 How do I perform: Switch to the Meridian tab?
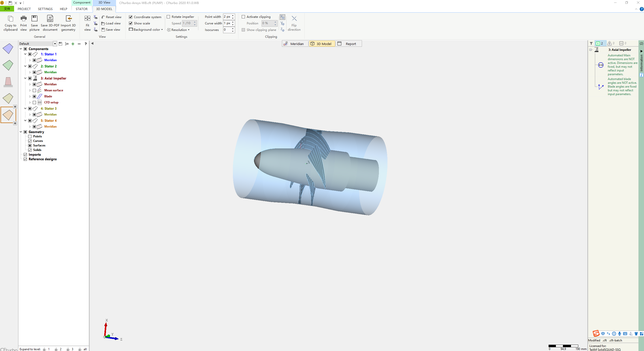click(295, 43)
